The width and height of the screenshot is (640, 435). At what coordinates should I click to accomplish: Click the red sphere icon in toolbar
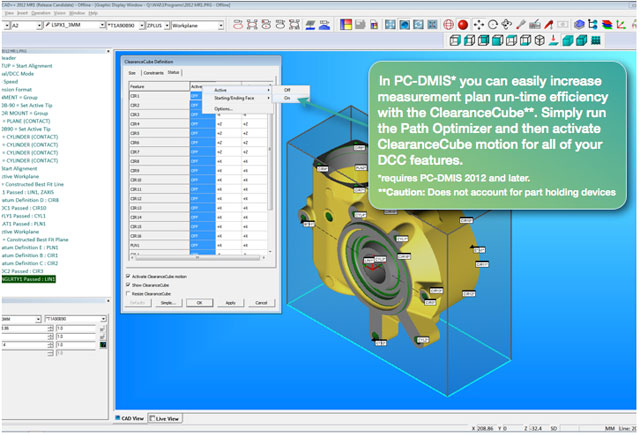tap(462, 23)
